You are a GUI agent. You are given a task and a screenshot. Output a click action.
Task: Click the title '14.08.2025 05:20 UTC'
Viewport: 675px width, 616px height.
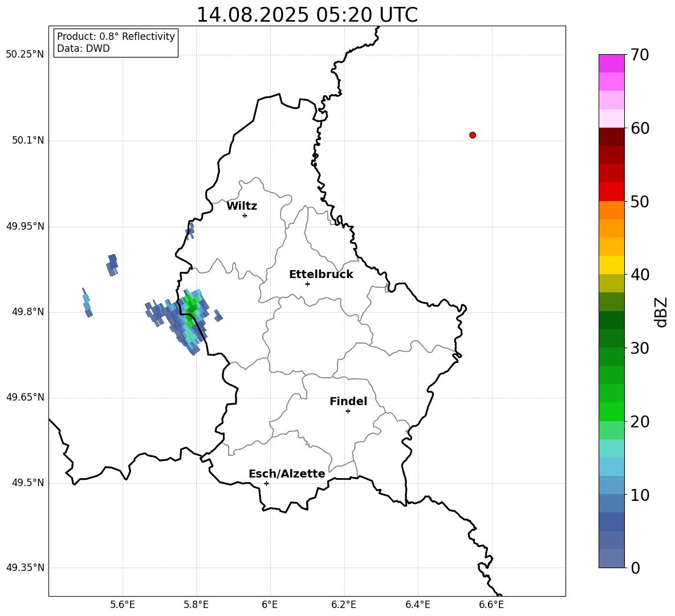(x=307, y=15)
